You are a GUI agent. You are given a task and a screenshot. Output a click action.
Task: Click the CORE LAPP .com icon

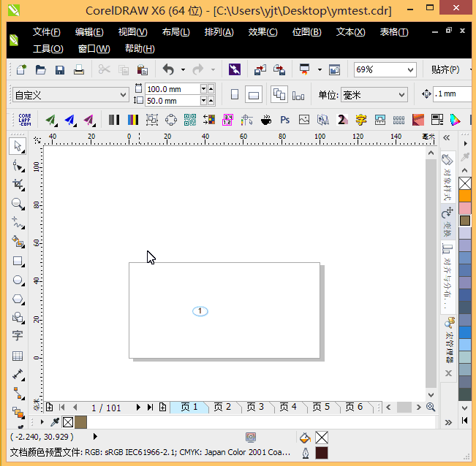click(25, 120)
